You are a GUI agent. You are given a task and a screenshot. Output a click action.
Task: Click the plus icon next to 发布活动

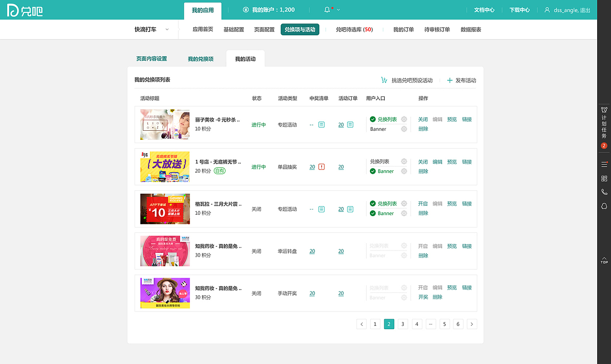tap(450, 80)
